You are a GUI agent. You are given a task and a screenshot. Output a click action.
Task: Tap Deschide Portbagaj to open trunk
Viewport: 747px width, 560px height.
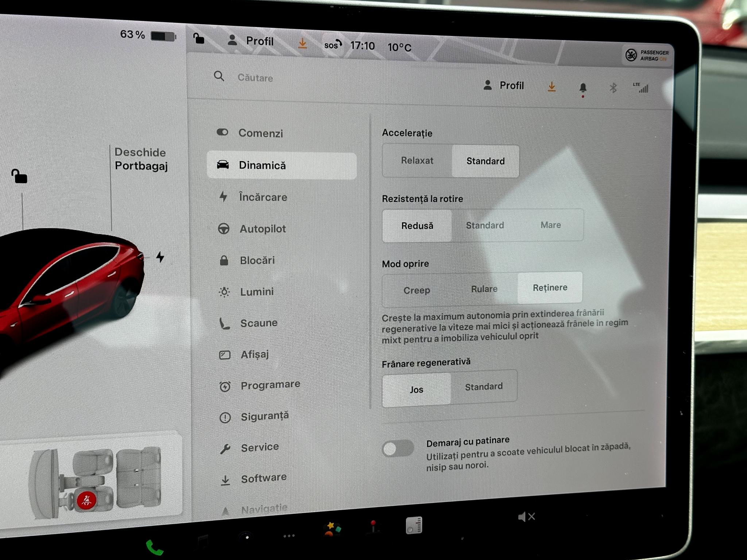coord(141,159)
